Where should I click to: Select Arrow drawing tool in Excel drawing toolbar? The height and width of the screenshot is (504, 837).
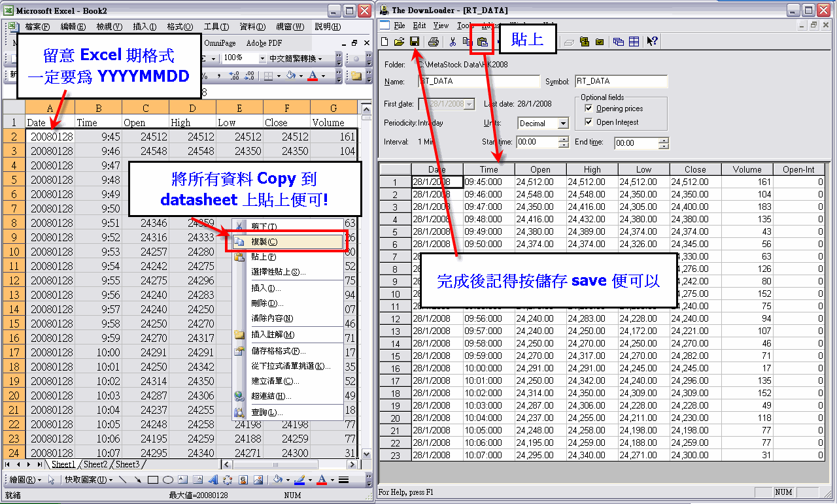pyautogui.click(x=137, y=480)
